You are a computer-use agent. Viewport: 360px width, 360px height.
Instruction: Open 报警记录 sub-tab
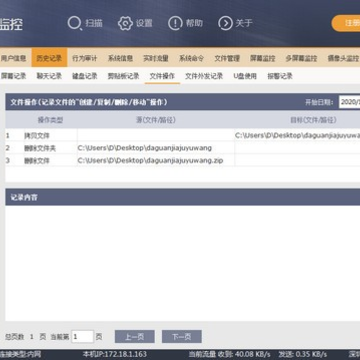[x=280, y=76]
